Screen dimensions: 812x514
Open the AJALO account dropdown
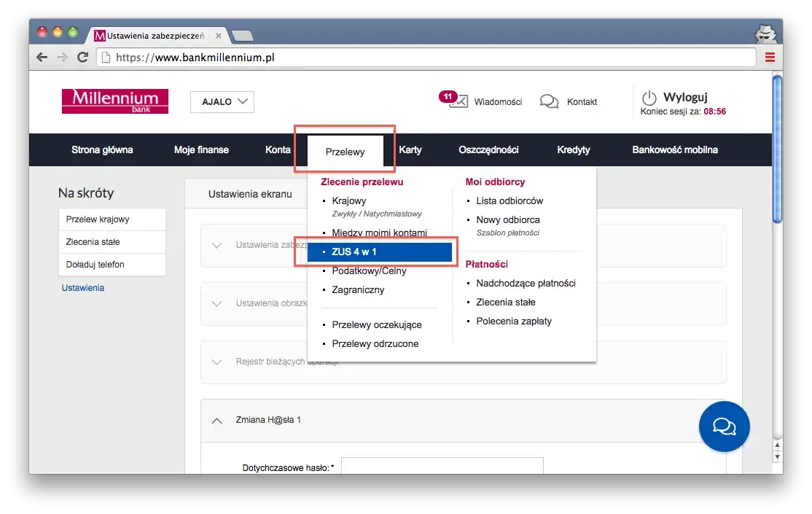pos(222,101)
